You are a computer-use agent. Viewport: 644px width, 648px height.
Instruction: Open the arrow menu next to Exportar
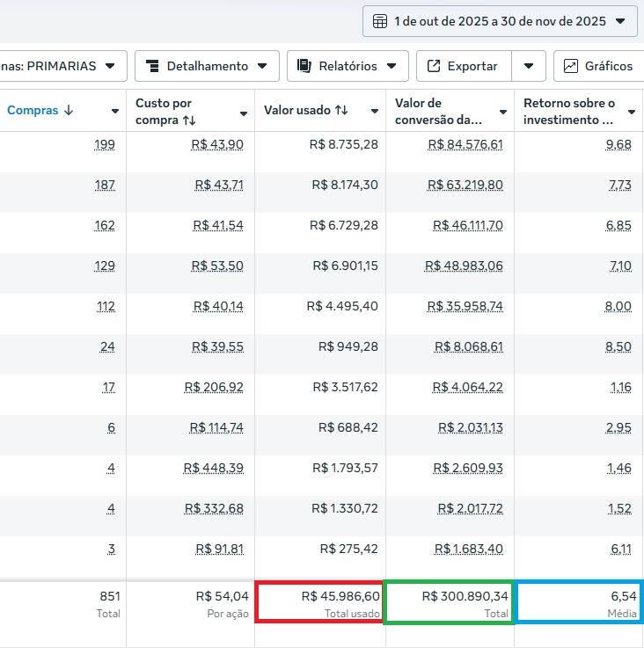528,66
